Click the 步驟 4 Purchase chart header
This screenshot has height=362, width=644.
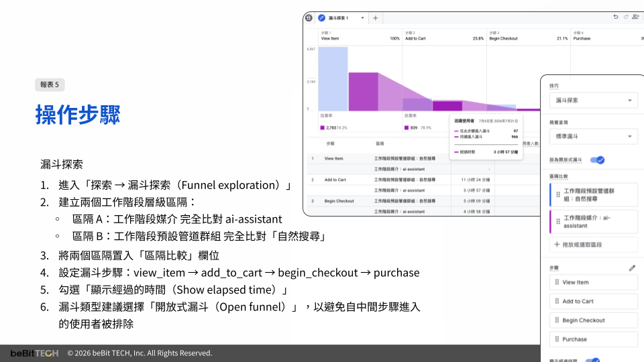[608, 36]
